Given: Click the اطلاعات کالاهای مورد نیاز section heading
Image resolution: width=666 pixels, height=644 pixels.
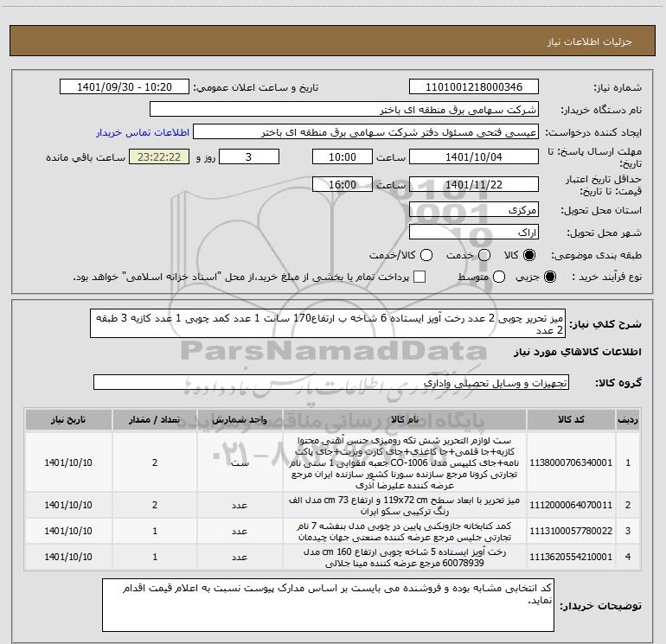Looking at the screenshot, I should [577, 352].
